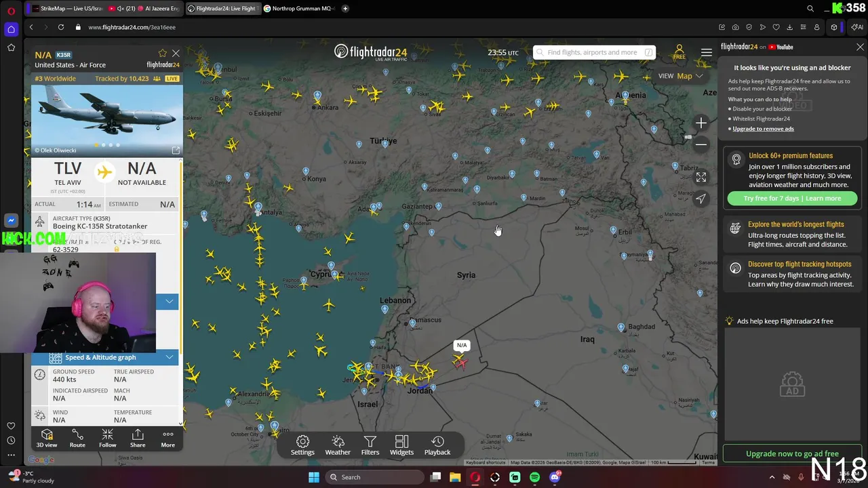Switch to Northrop Grumman MQ tab
This screenshot has width=868, height=488.
(299, 8)
